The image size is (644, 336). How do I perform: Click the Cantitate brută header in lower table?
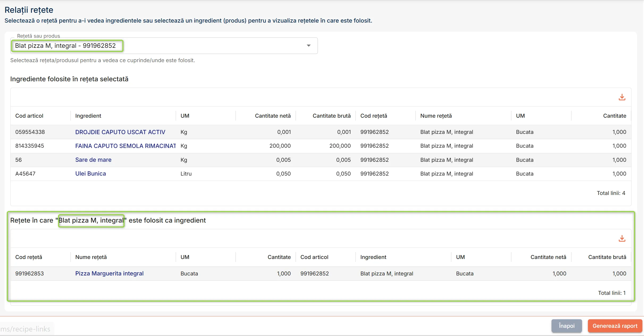click(607, 257)
